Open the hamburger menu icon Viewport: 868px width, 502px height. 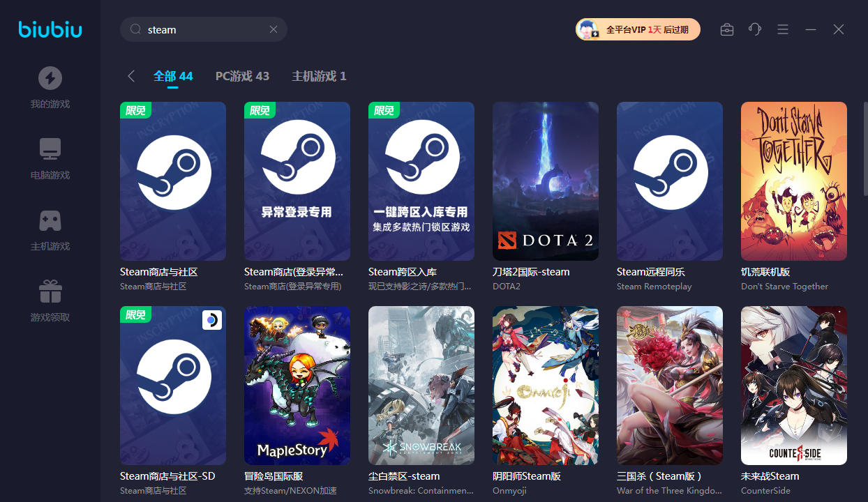click(783, 29)
